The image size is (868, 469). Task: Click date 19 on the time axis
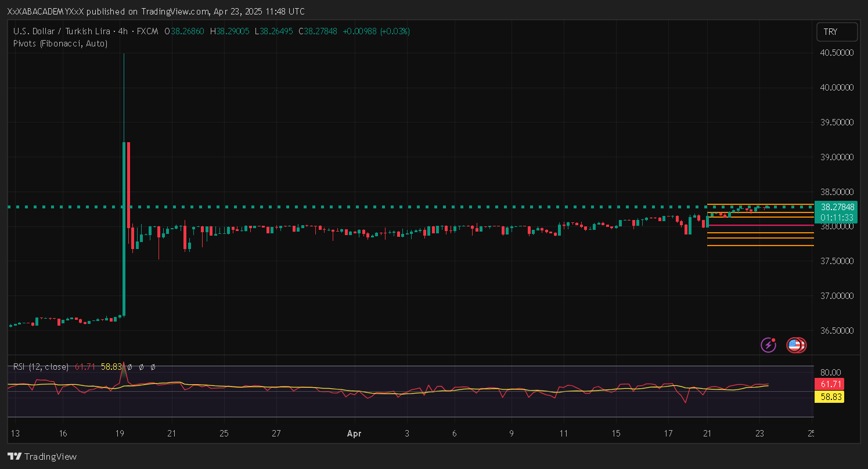120,434
